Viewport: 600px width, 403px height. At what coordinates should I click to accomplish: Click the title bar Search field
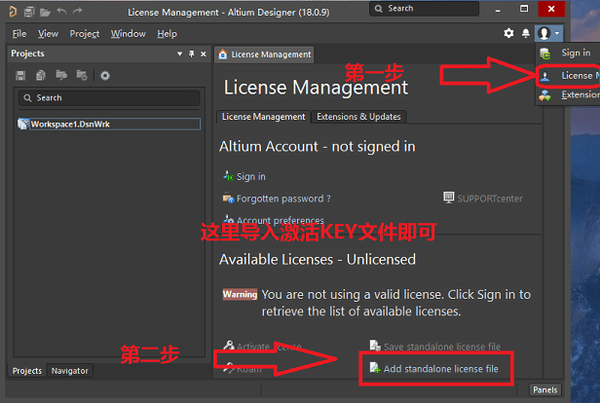point(424,8)
